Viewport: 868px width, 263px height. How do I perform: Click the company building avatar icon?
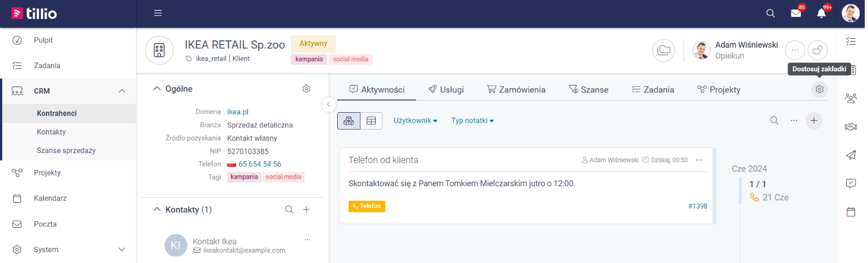click(x=159, y=51)
